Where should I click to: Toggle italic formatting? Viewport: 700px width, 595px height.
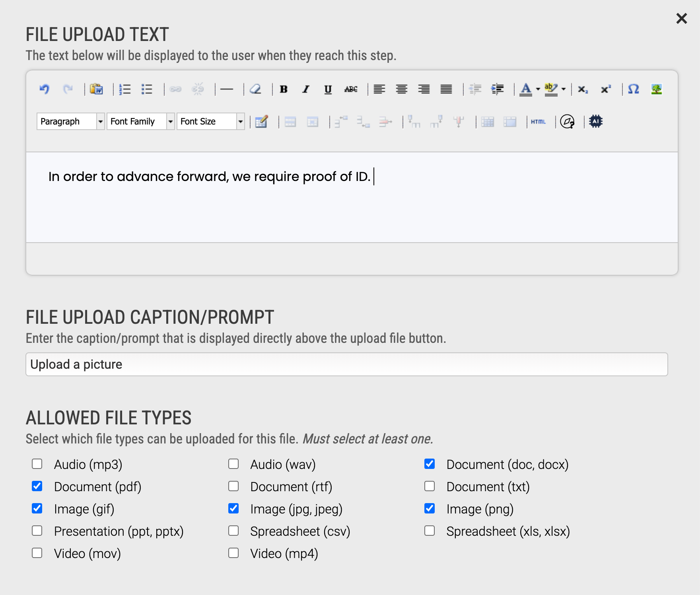coord(305,89)
